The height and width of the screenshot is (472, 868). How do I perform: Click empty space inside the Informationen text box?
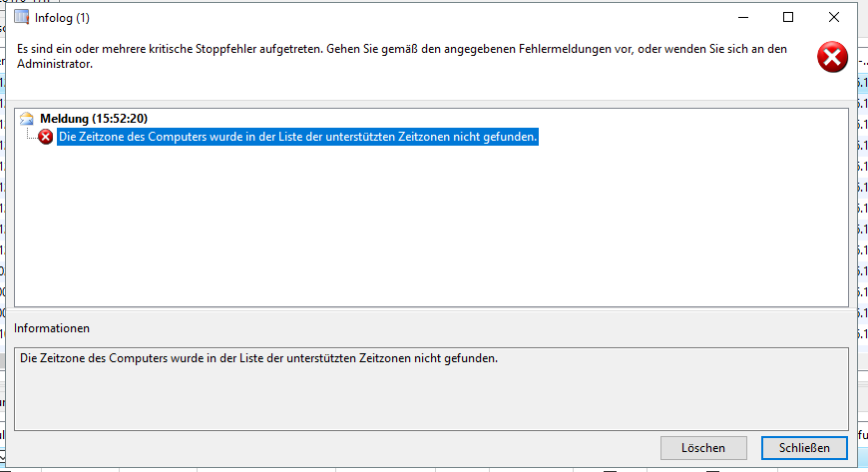(429, 399)
